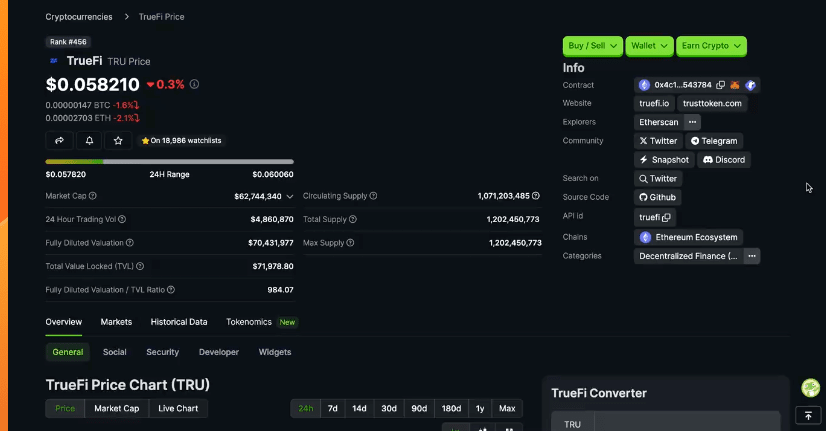826x431 pixels.
Task: Switch chart to Market Cap mode
Action: [x=117, y=408]
